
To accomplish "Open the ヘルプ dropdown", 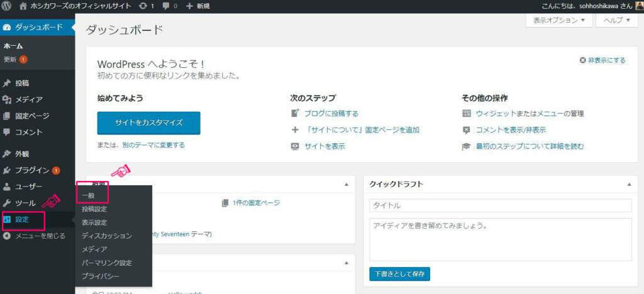I will click(616, 21).
